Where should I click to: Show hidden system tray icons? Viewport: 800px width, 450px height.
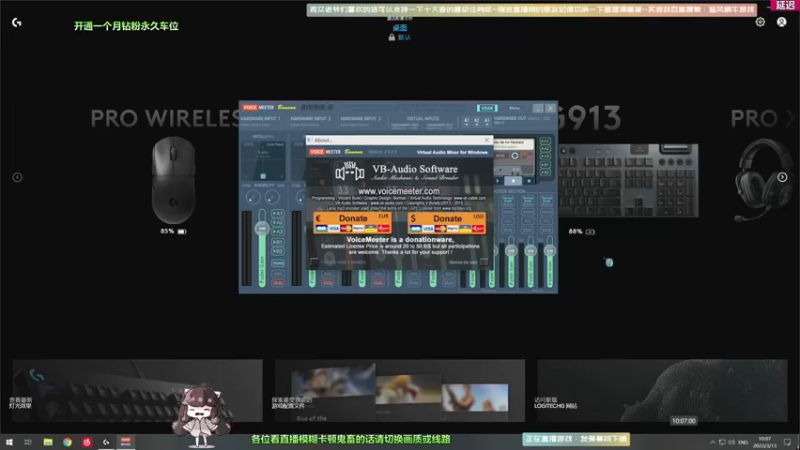coord(712,442)
